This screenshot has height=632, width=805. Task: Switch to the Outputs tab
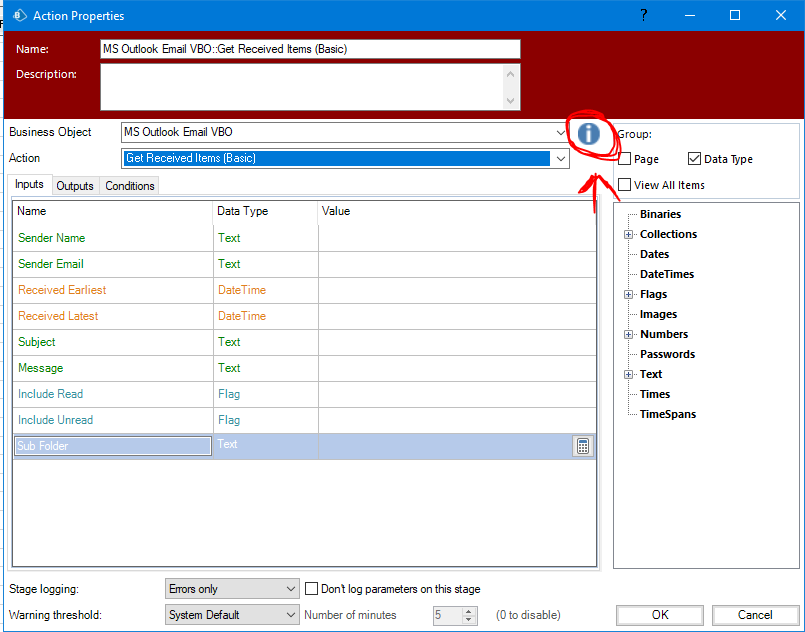pyautogui.click(x=75, y=186)
